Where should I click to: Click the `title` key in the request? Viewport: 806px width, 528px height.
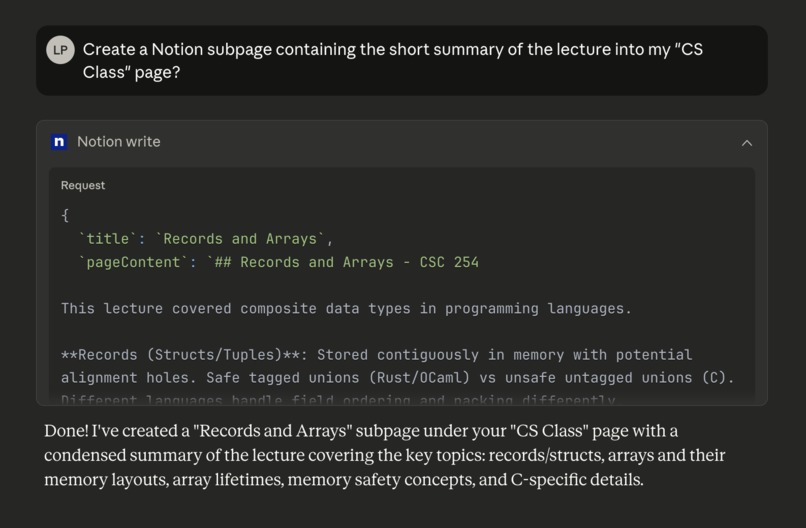pyautogui.click(x=107, y=239)
